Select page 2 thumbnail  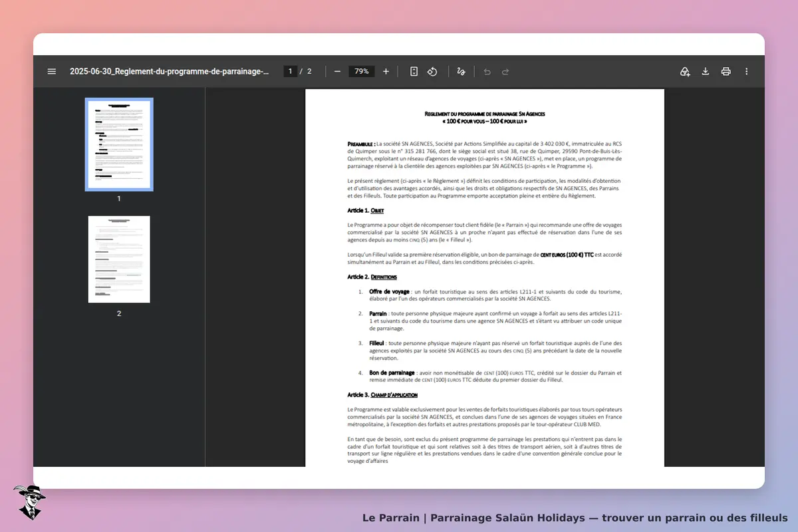[x=119, y=259]
